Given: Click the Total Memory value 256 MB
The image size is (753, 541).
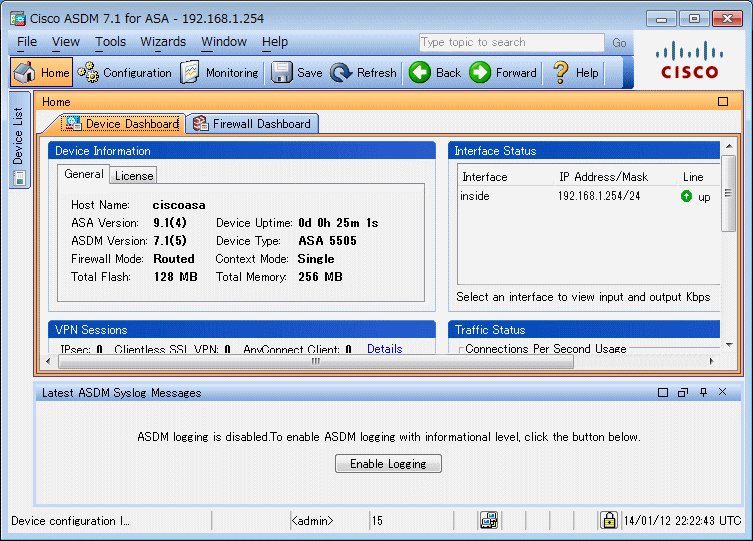Looking at the screenshot, I should point(320,277).
